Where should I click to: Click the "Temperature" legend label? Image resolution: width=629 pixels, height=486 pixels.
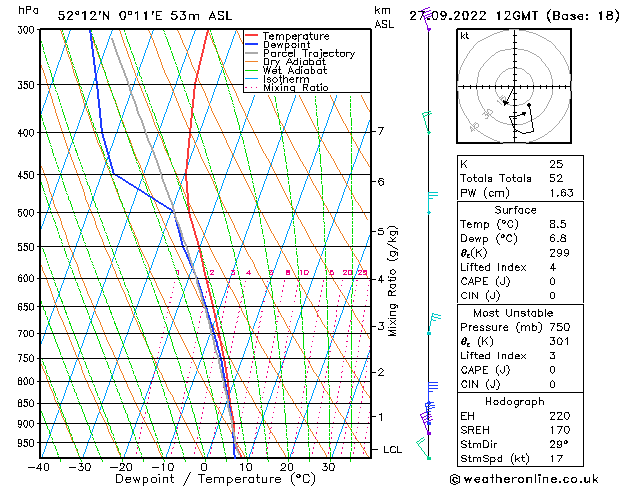tap(296, 36)
